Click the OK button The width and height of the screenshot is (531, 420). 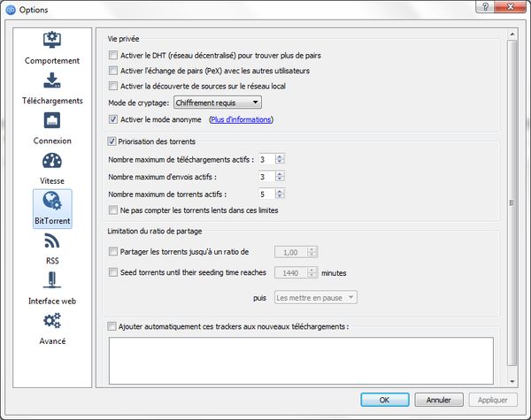click(385, 400)
